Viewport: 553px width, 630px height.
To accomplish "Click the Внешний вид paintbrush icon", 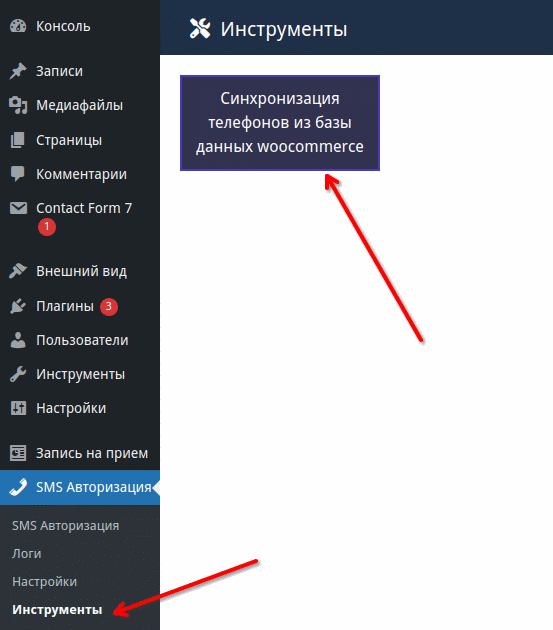I will point(18,271).
